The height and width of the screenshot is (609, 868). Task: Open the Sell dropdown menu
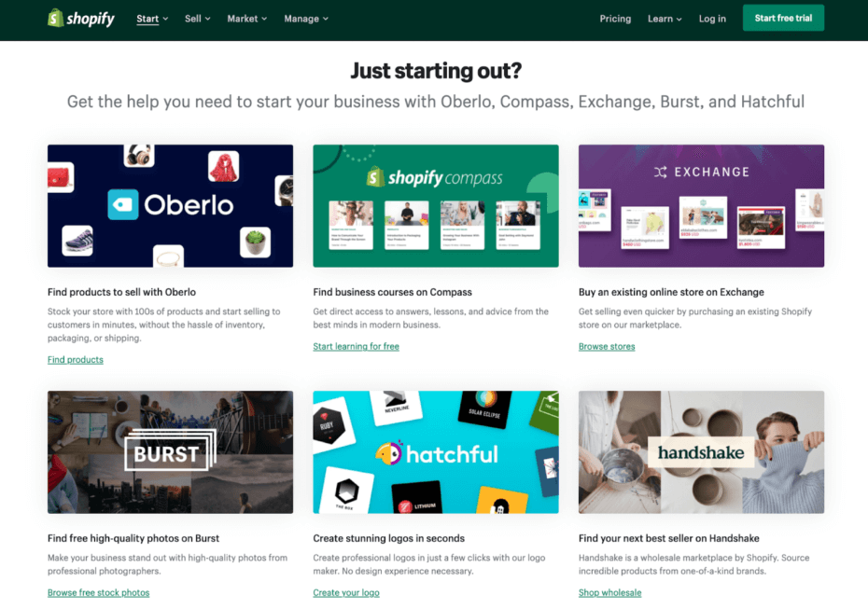(198, 19)
